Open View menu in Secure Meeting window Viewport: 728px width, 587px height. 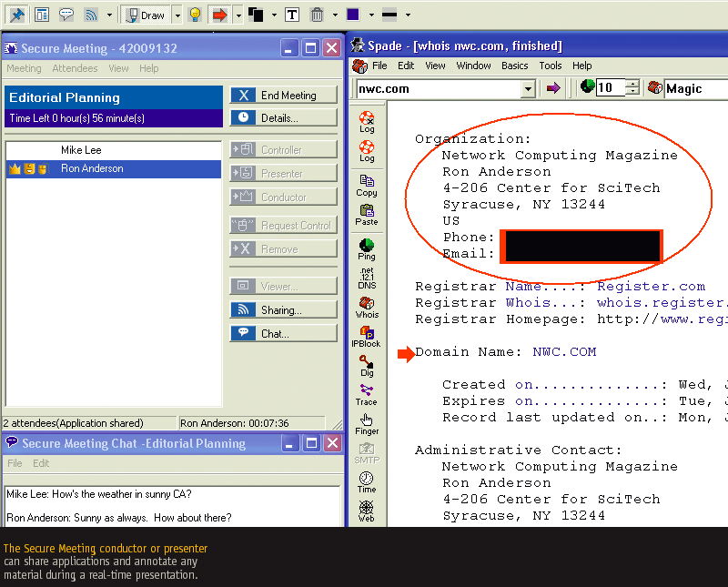(x=118, y=69)
